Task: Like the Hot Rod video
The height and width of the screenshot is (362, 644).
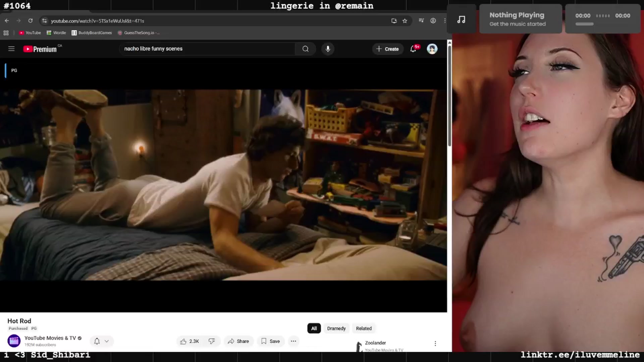Action: [190, 341]
